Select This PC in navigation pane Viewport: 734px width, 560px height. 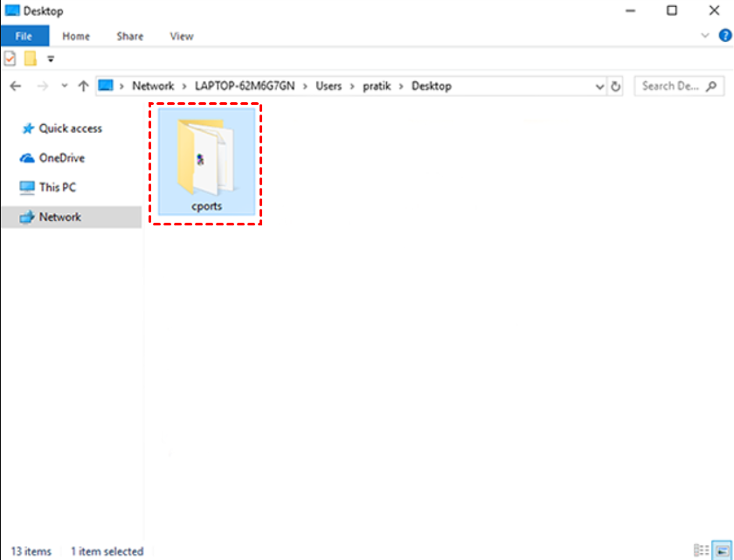point(57,187)
